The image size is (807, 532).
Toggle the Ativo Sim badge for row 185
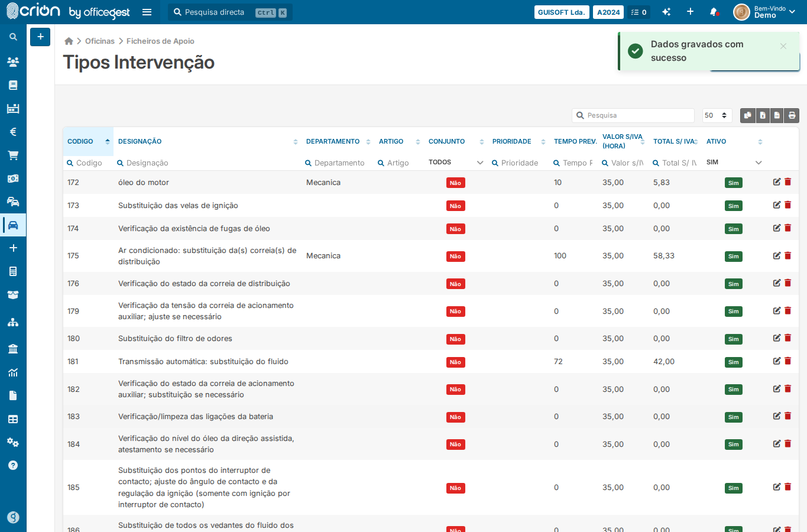[x=733, y=488]
